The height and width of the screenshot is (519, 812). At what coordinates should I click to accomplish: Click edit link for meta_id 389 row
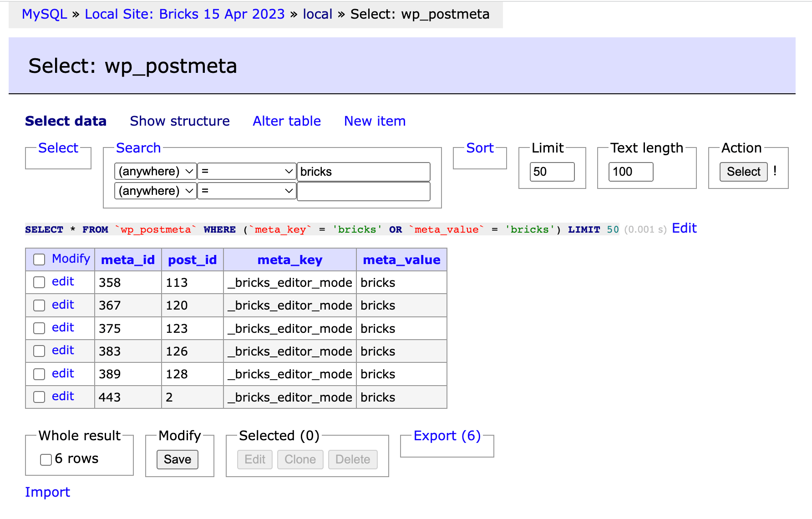click(63, 373)
